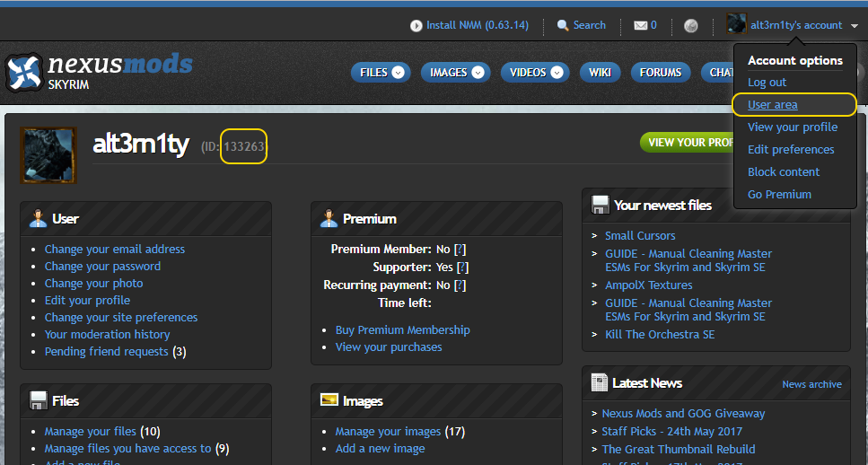Viewport: 868px width, 465px height.
Task: Open the envelope messages icon
Action: click(641, 25)
